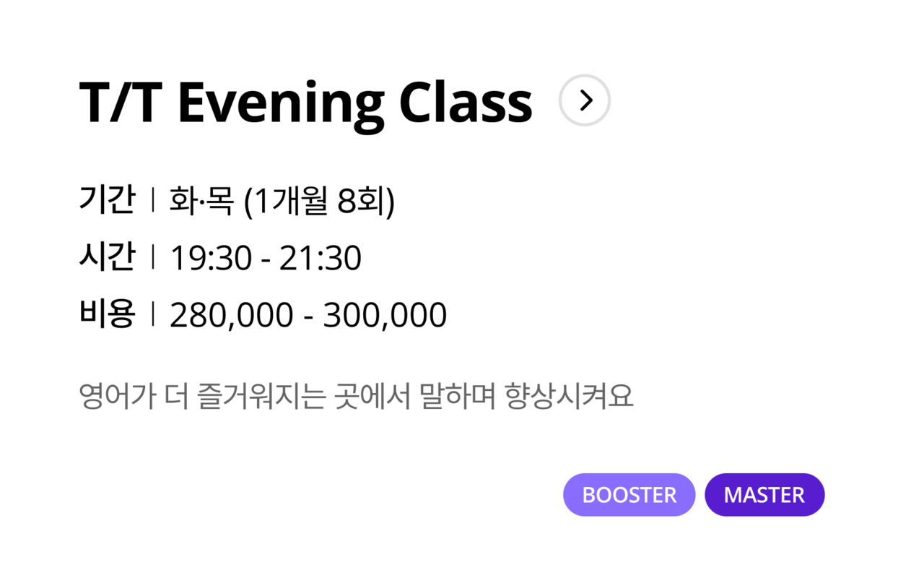The height and width of the screenshot is (578, 924).
Task: Click the 향상시켜요 word in description
Action: point(570,397)
